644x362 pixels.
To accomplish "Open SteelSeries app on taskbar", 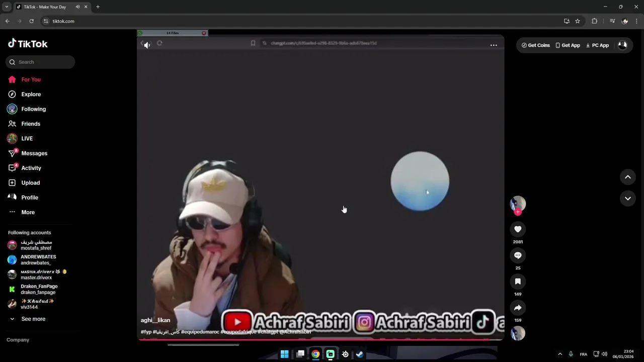I will [x=345, y=354].
